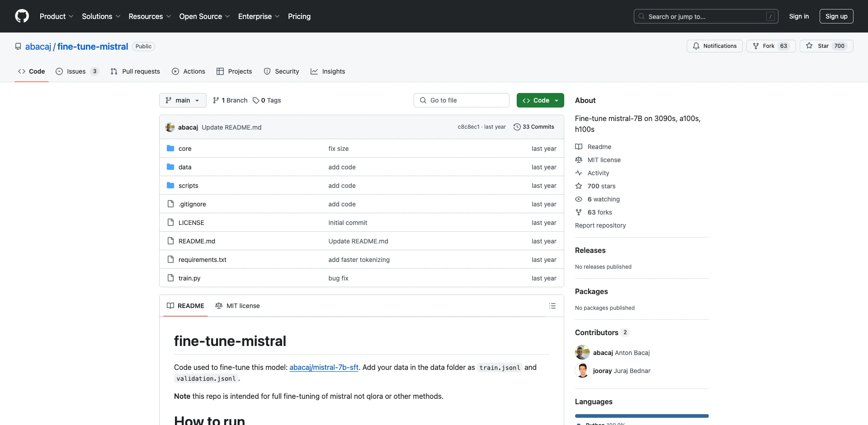Open the Open Source dropdown
868x425 pixels.
pos(204,16)
